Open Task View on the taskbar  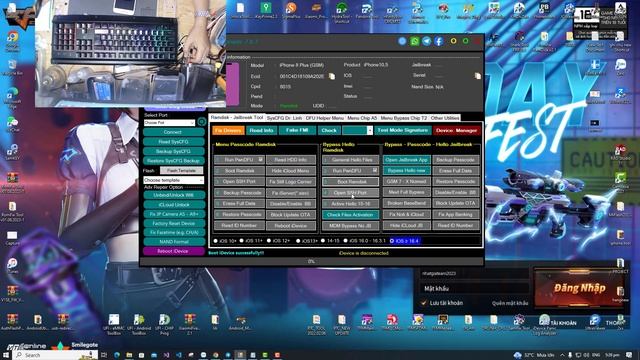tap(104, 355)
